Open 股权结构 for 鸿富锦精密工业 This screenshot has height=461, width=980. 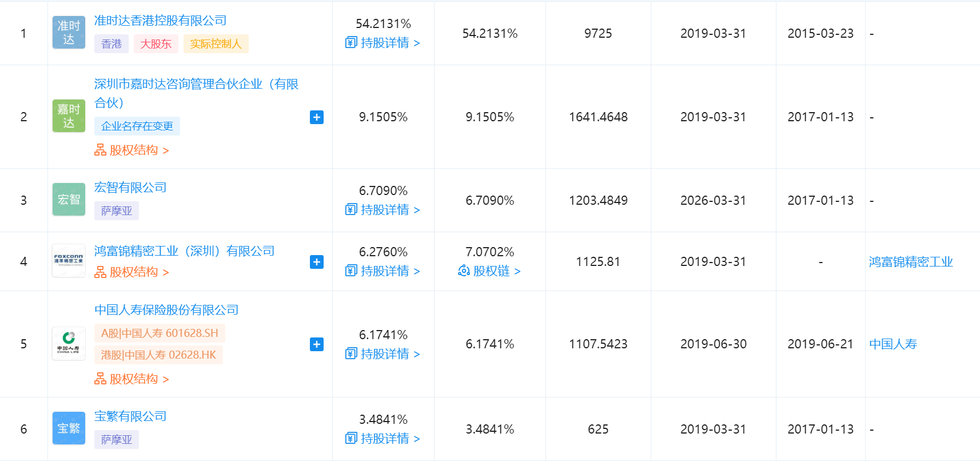click(132, 272)
